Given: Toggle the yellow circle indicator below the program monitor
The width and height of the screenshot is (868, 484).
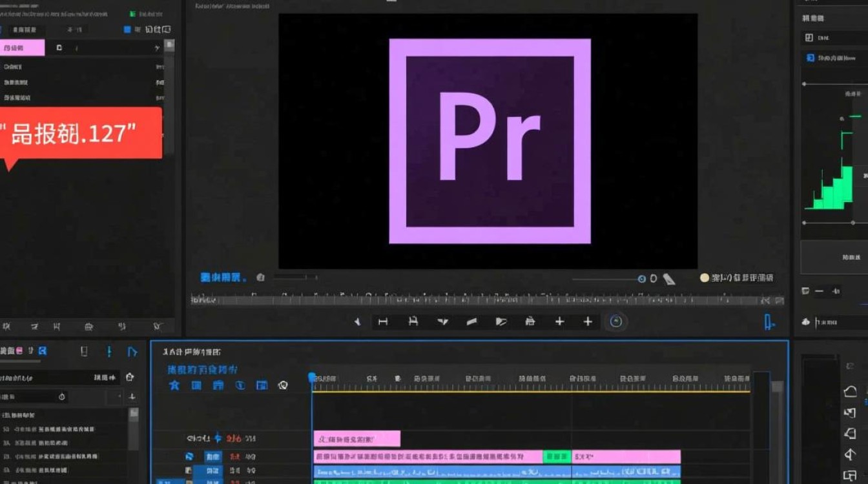Looking at the screenshot, I should 705,278.
